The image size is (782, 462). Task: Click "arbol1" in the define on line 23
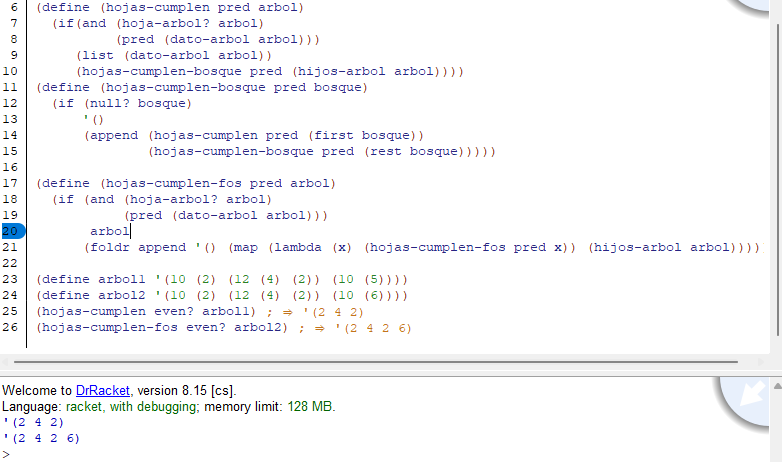click(122, 279)
